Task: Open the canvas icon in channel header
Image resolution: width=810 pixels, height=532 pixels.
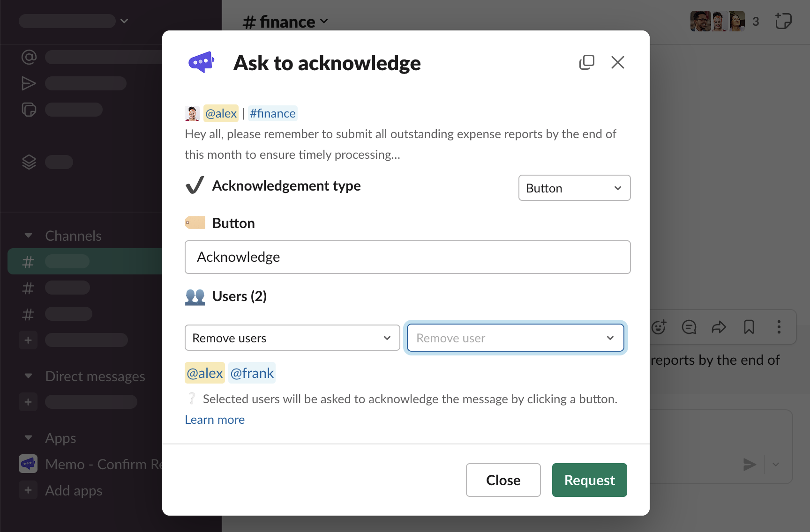Action: click(x=783, y=22)
